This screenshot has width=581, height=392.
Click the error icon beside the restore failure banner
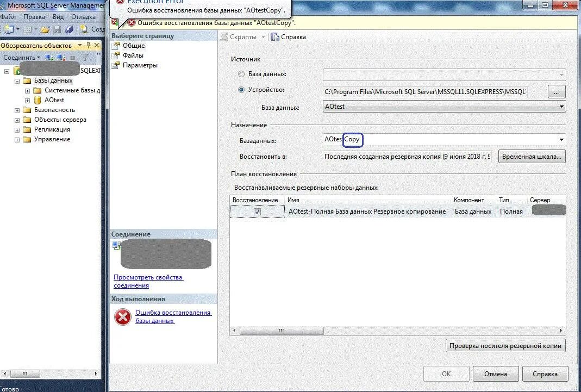coord(132,23)
